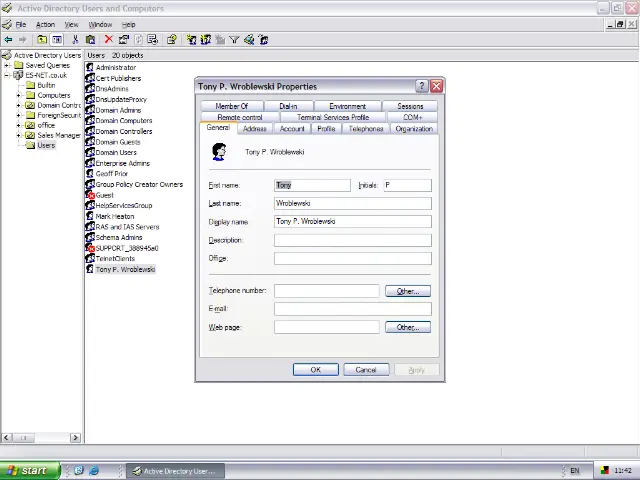The image size is (640, 480).
Task: Click into the Description field
Action: coord(353,240)
